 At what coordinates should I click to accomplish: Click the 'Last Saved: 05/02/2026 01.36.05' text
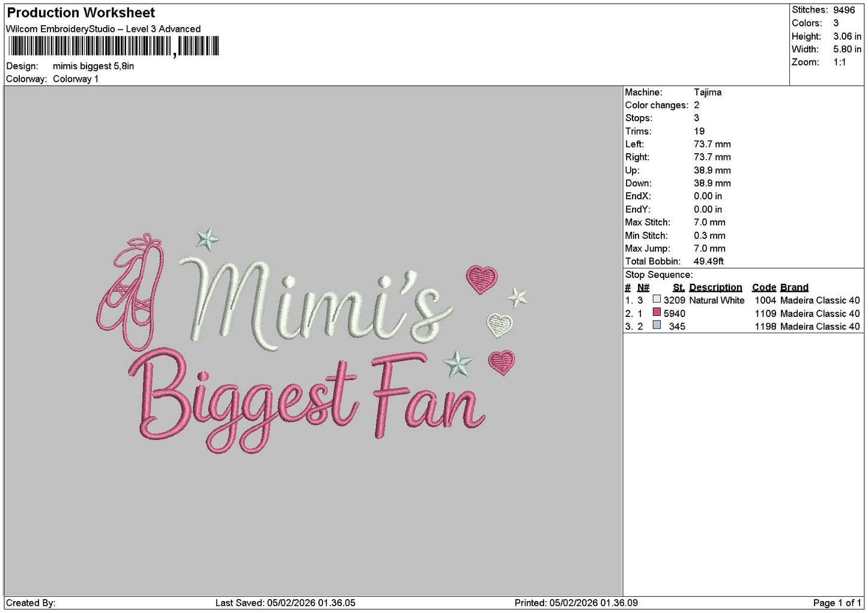(285, 603)
